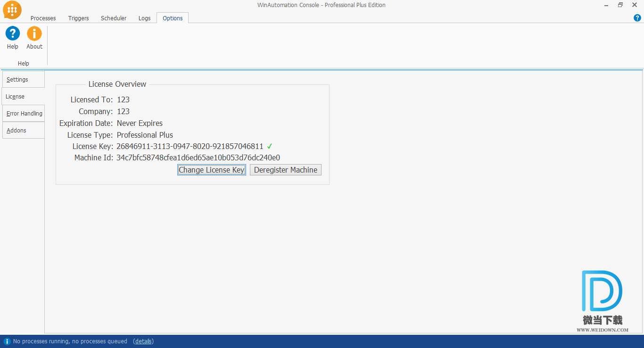Open the Error Handling side tab
Image resolution: width=644 pixels, height=348 pixels.
tap(24, 113)
